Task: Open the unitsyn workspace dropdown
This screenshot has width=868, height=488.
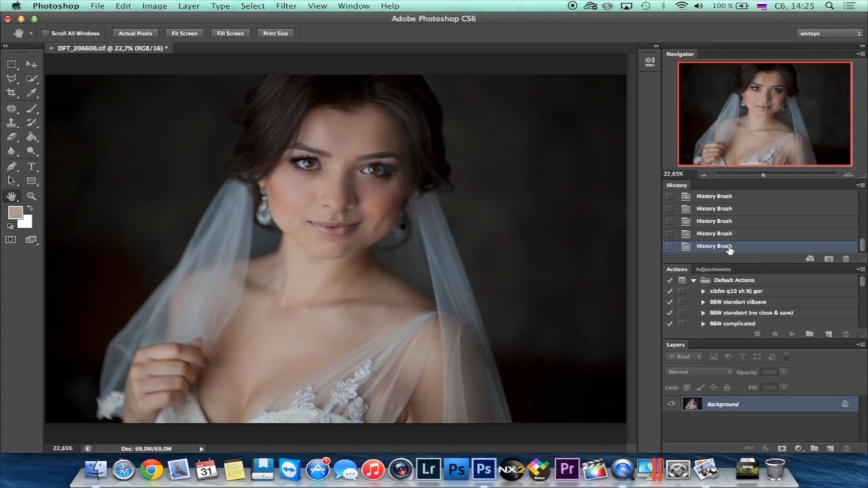Action: [830, 33]
